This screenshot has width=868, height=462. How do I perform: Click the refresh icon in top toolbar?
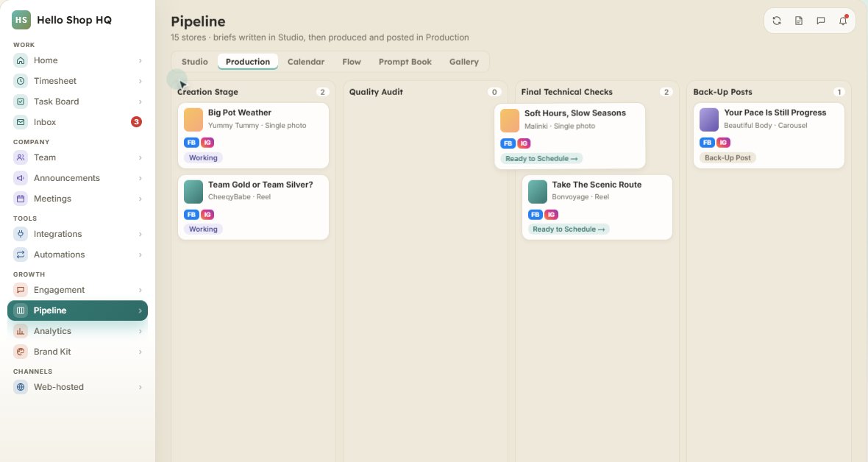point(777,21)
